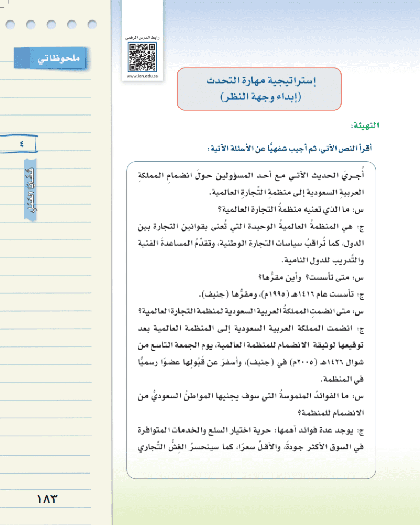Click the vertical chapter ribbon label
Screen dimensions: 420x525
point(30,190)
